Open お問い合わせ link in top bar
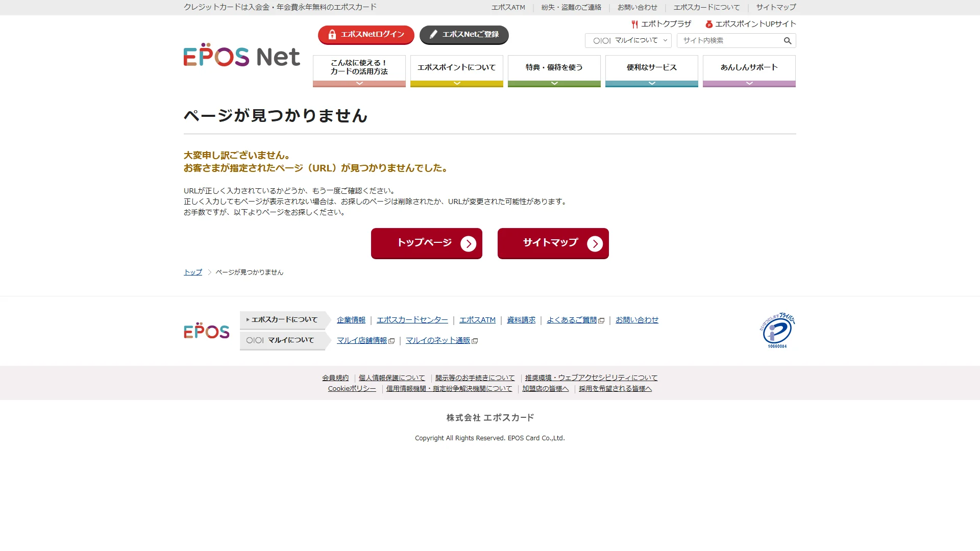The image size is (980, 551). pos(638,8)
